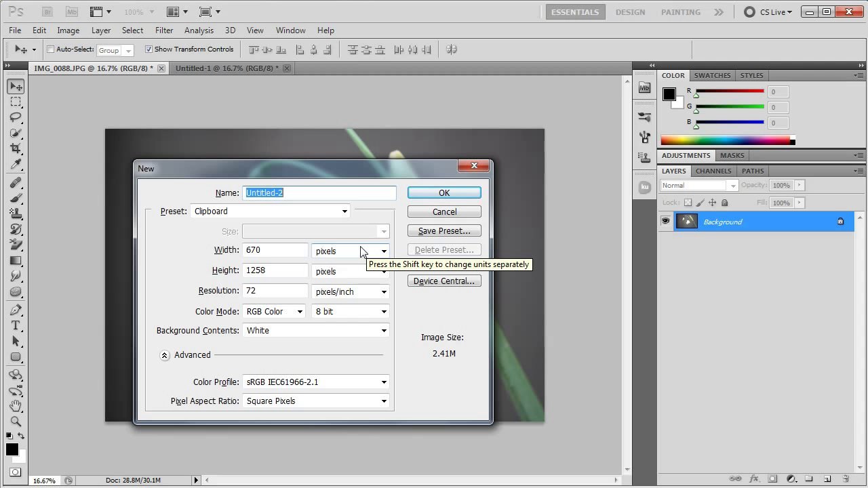Open the Kuler panel icon

pyautogui.click(x=644, y=186)
